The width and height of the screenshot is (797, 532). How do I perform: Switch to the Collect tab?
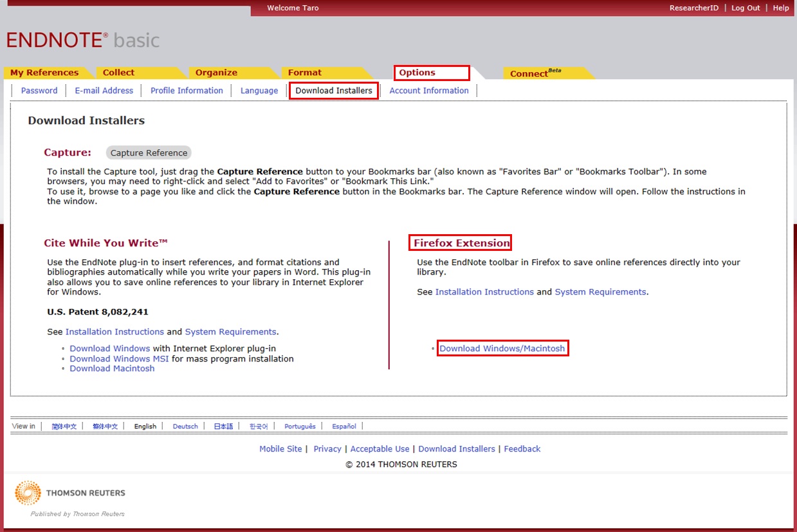pos(119,73)
